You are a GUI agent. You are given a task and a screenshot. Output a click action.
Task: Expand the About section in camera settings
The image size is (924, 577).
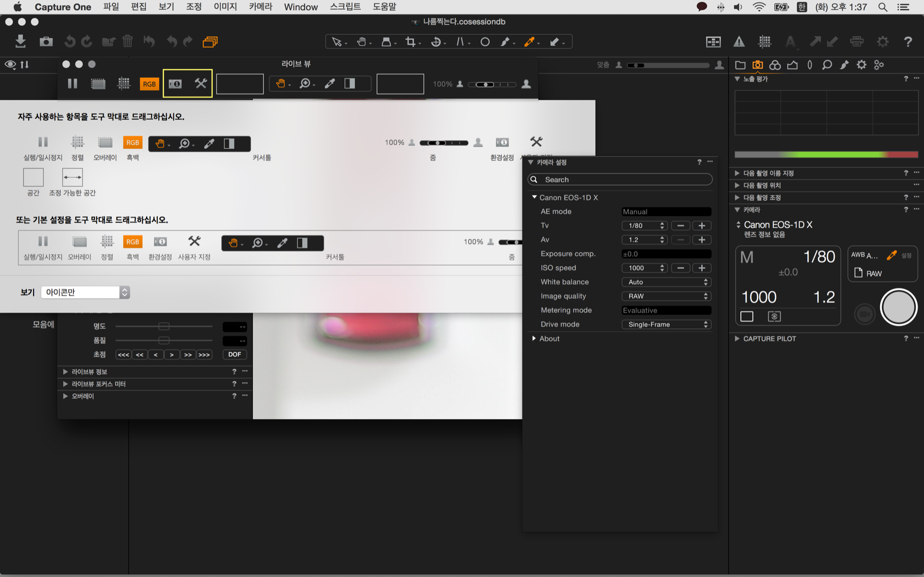(x=534, y=338)
